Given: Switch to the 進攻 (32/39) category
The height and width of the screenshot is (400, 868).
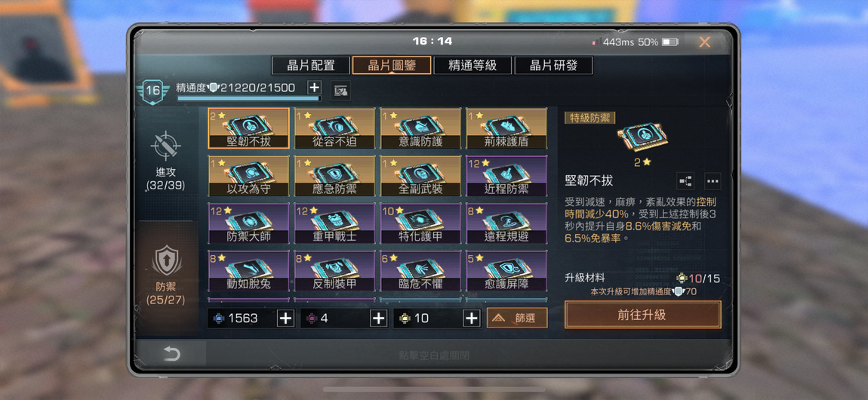Looking at the screenshot, I should tap(167, 161).
